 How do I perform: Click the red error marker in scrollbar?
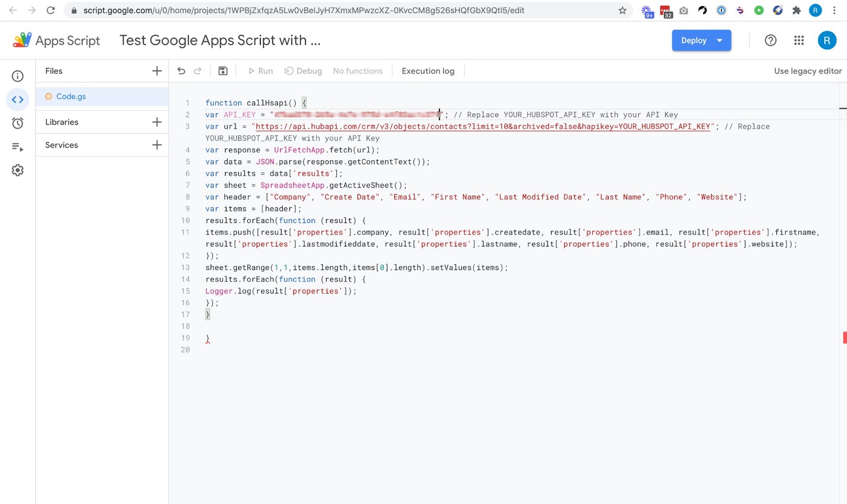point(845,337)
